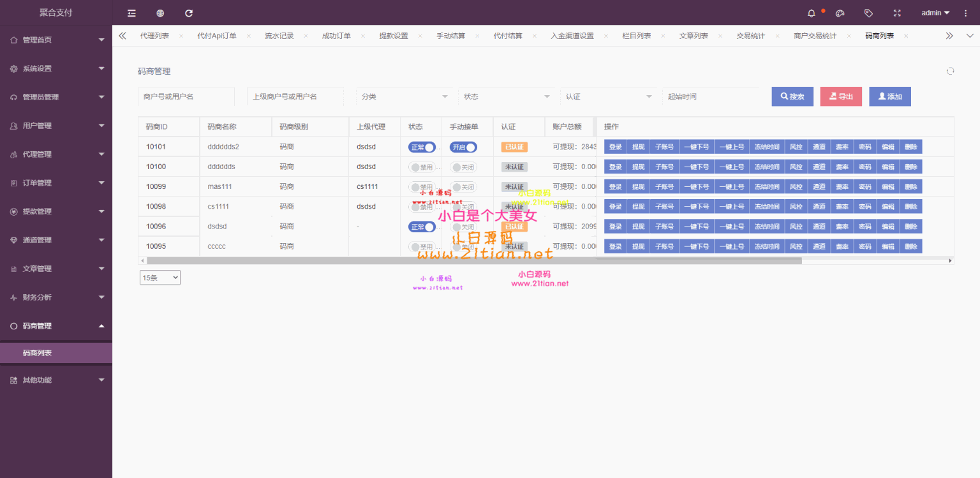980x478 pixels.
Task: Click the 导出 export button
Action: click(x=841, y=96)
